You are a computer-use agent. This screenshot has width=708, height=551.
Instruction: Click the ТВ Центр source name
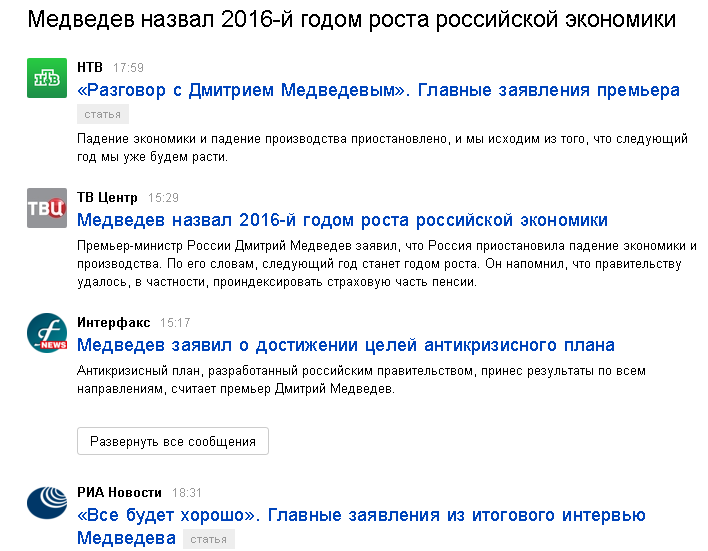tap(107, 197)
